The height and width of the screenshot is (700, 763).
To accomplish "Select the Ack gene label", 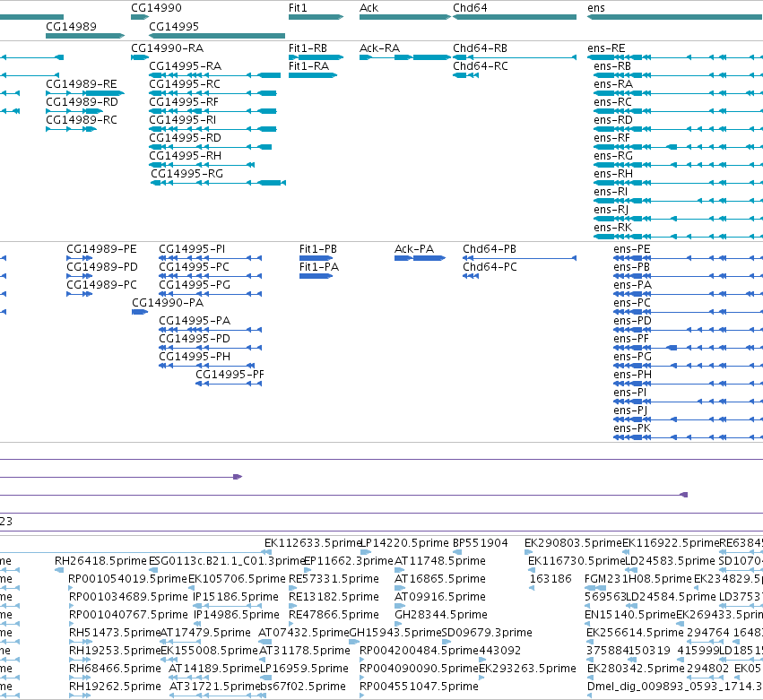I will (368, 8).
